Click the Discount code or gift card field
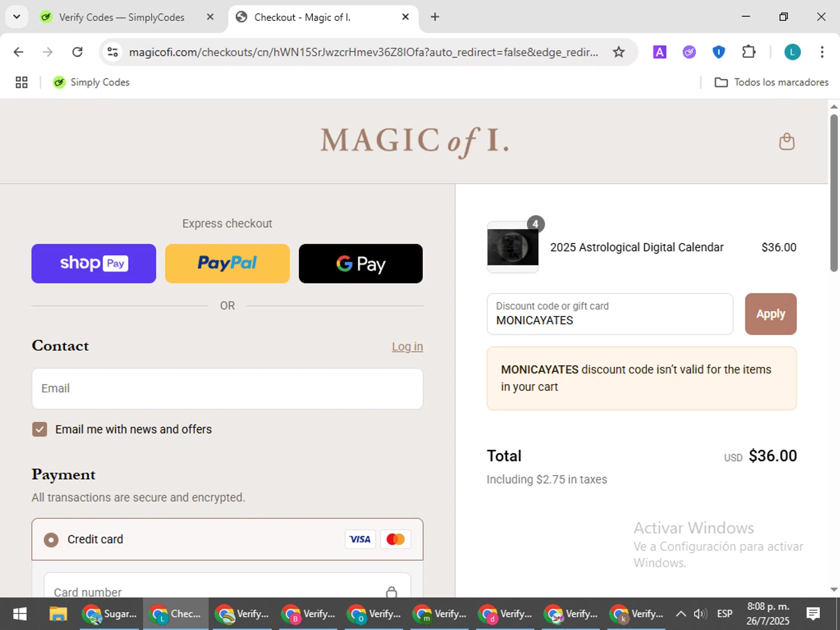This screenshot has height=630, width=840. point(610,314)
